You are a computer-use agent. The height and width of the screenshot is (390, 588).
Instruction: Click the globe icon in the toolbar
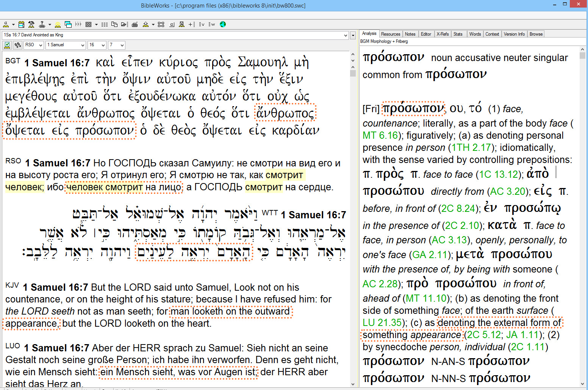pyautogui.click(x=223, y=24)
